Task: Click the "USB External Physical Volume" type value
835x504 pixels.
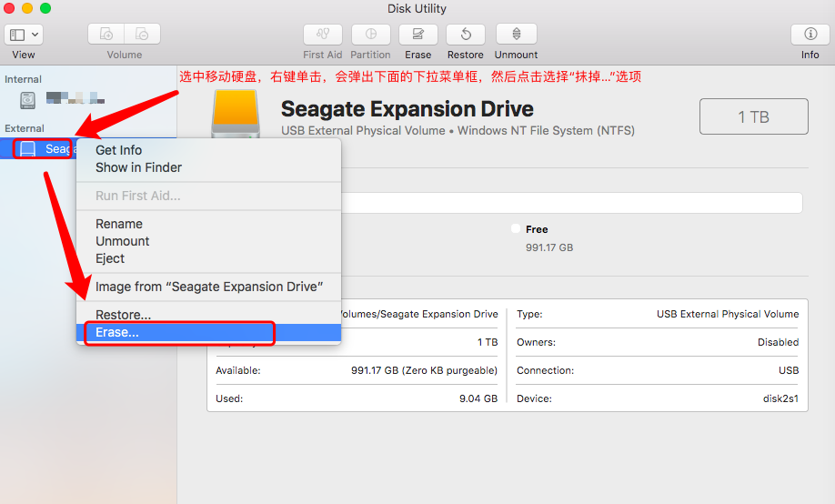Action: point(728,315)
